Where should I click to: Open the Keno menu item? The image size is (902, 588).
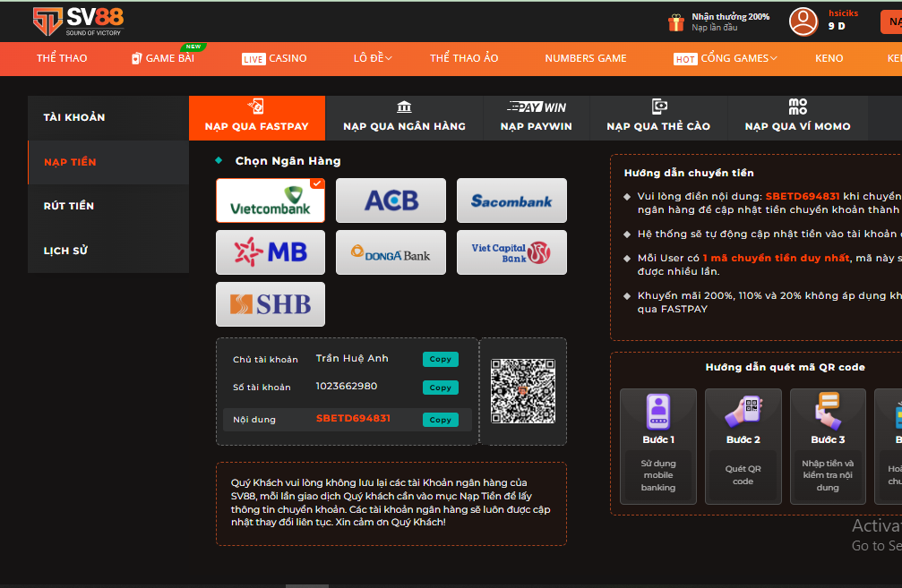(x=829, y=58)
